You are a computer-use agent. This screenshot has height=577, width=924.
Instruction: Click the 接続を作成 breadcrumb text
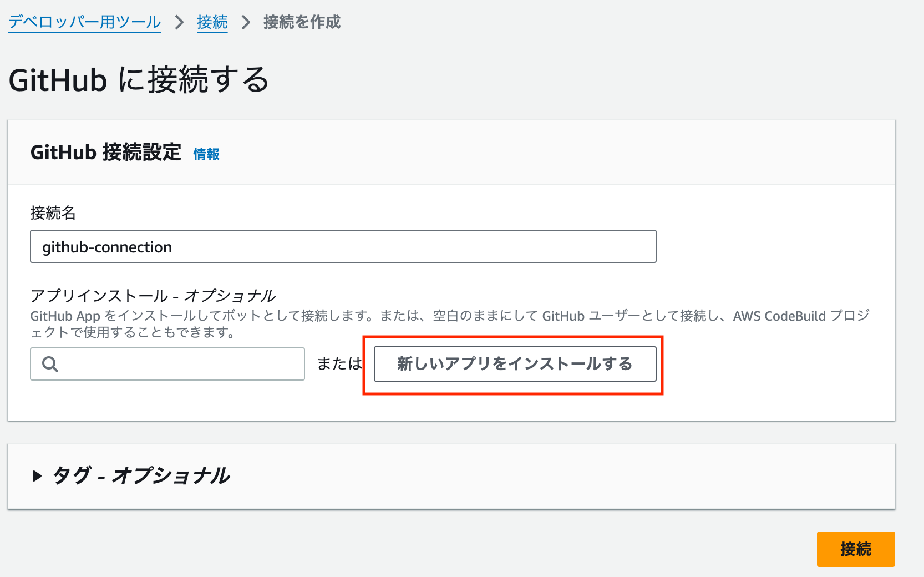click(x=302, y=22)
